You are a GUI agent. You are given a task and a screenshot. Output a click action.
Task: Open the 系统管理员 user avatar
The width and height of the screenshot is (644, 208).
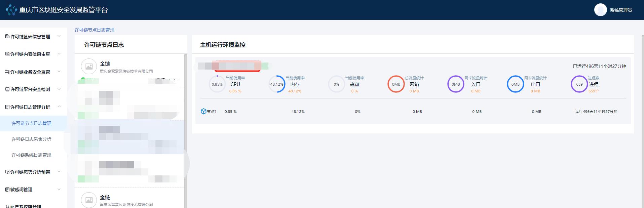[600, 10]
